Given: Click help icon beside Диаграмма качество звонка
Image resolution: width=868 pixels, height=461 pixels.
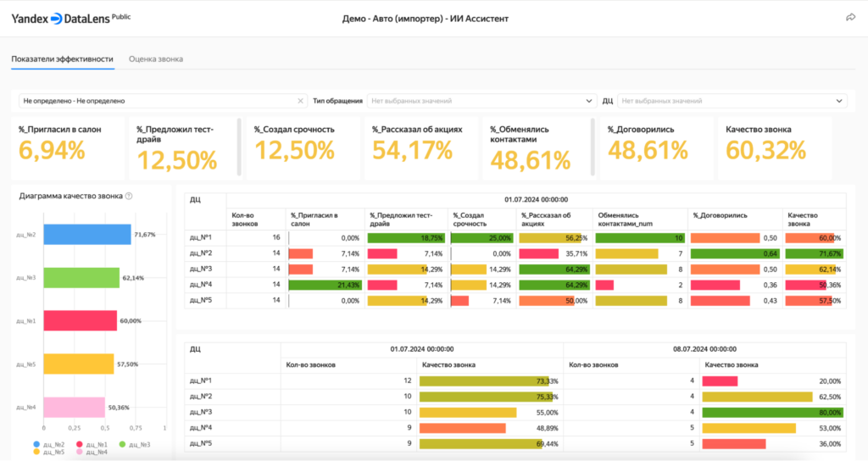Looking at the screenshot, I should pos(129,196).
